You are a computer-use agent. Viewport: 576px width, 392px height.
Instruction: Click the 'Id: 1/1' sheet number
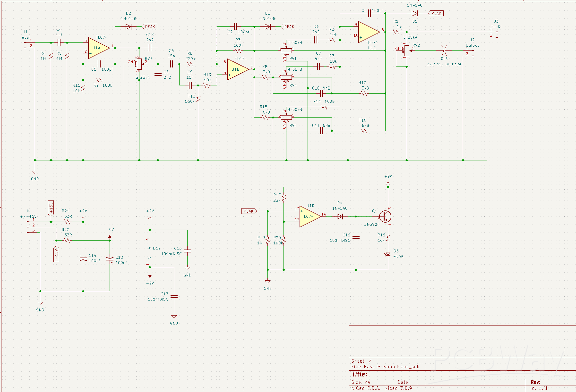pos(539,388)
